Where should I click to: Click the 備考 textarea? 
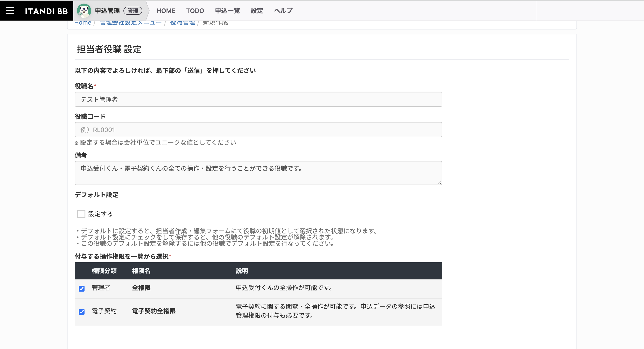coord(258,173)
